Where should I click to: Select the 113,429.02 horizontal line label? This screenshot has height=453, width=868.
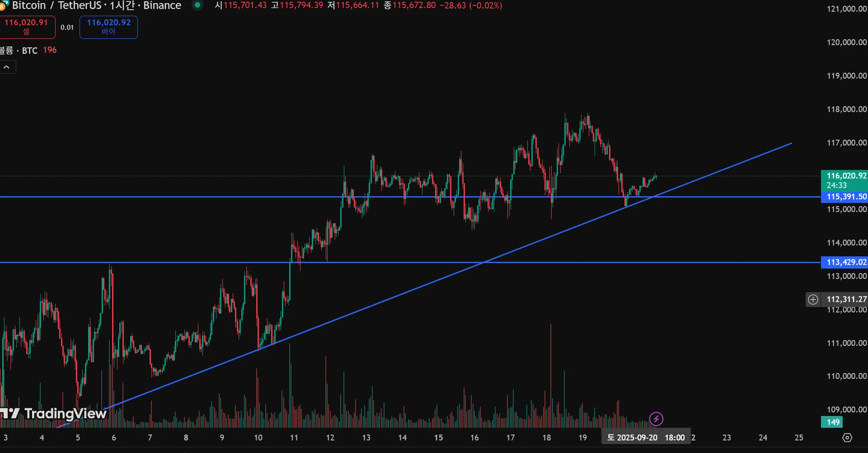pos(844,262)
